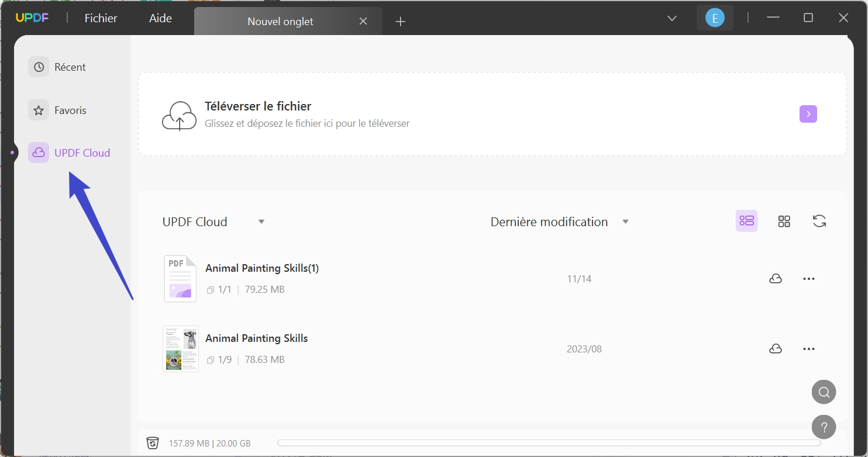Open more options for Animal Painting Skills(1)
868x457 pixels.
click(x=809, y=279)
